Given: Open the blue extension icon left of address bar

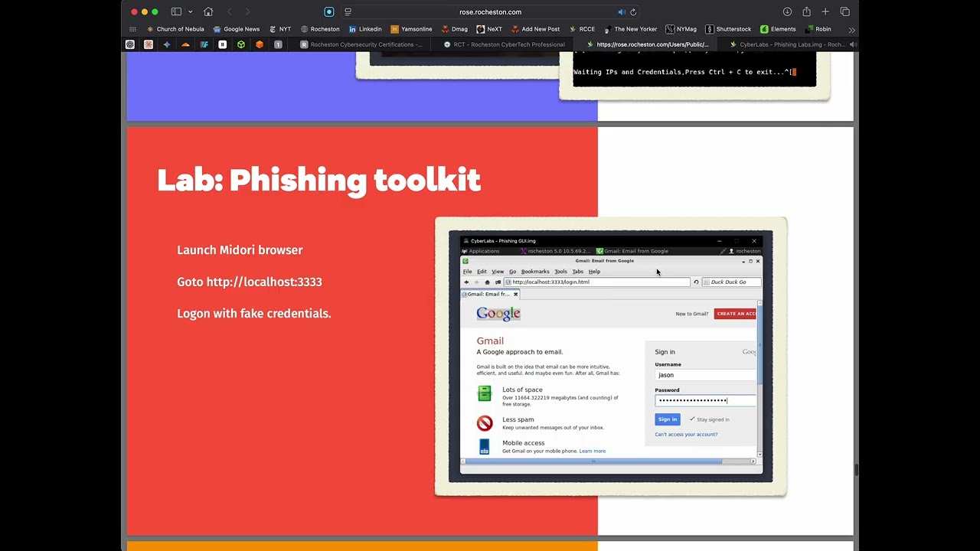Looking at the screenshot, I should pos(329,11).
